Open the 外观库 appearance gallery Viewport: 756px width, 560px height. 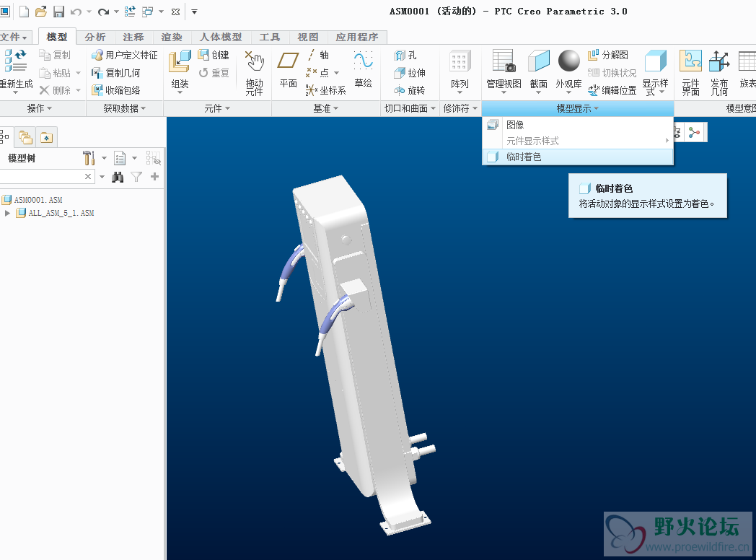pyautogui.click(x=569, y=71)
